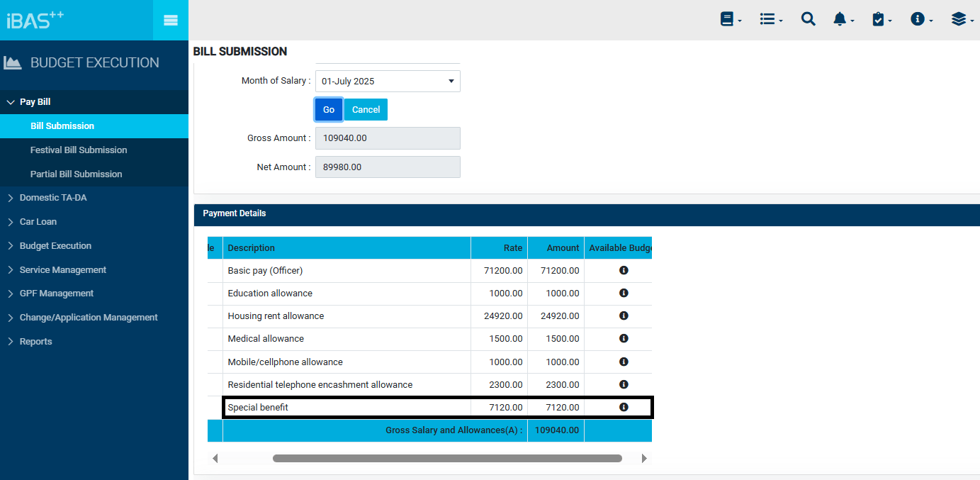This screenshot has width=980, height=480.
Task: Open the clipboard tasks icon menu
Action: [881, 20]
